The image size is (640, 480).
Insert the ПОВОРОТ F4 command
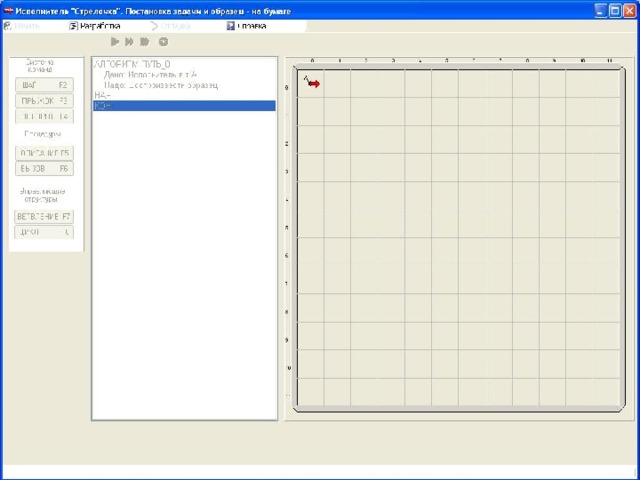pos(44,116)
